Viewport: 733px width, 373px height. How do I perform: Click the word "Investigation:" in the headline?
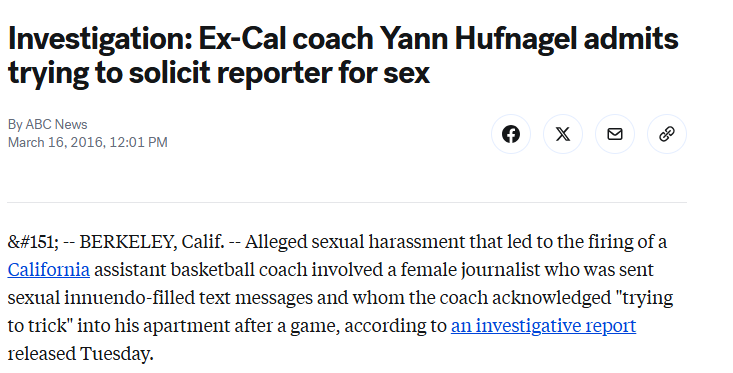tap(101, 39)
